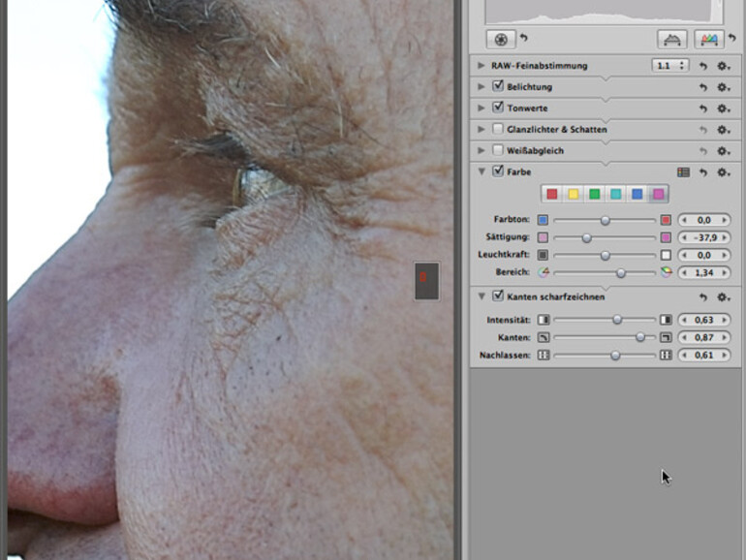Click the luminance histogram curve button
This screenshot has width=746, height=560.
pos(672,40)
